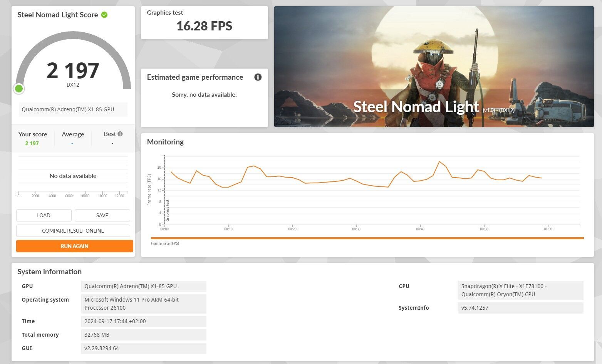Viewport: 602px width, 364px height.
Task: Click the green validation checkmark beside the score title
Action: 104,15
